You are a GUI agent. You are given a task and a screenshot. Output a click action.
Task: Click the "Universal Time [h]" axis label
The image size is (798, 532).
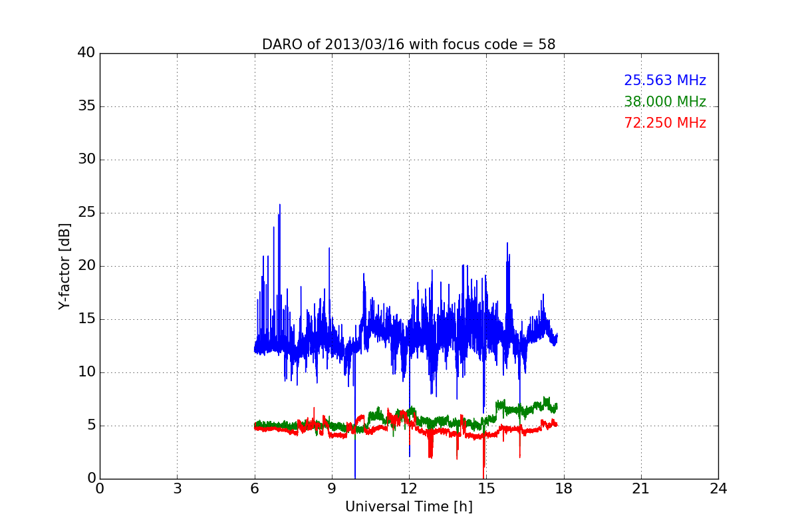click(409, 507)
